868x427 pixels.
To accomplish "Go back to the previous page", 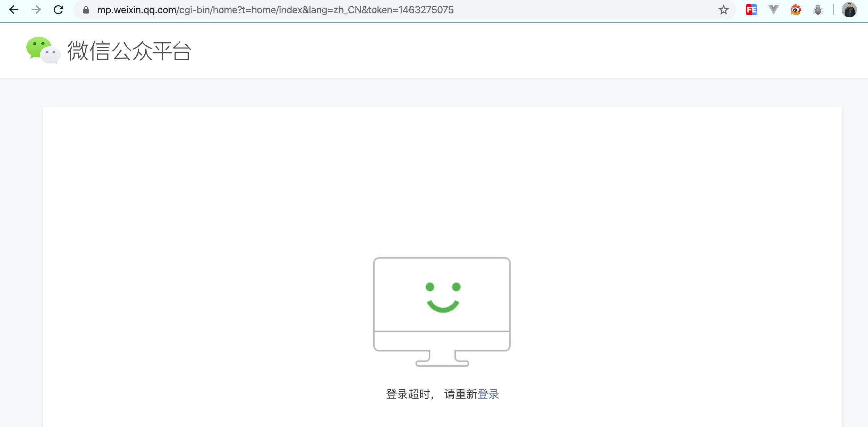I will pyautogui.click(x=14, y=10).
